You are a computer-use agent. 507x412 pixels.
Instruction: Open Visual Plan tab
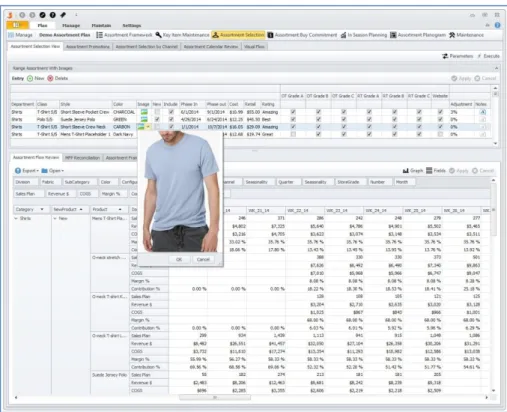point(254,47)
